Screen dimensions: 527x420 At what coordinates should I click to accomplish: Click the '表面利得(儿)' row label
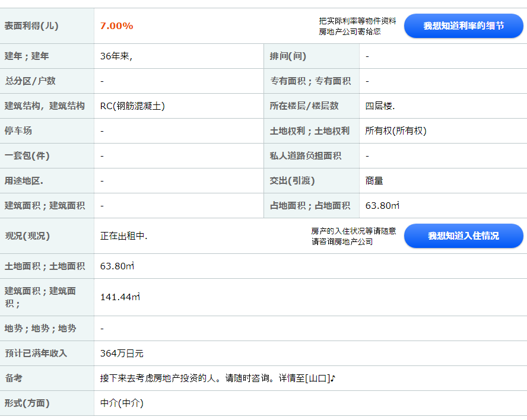[x=31, y=26]
